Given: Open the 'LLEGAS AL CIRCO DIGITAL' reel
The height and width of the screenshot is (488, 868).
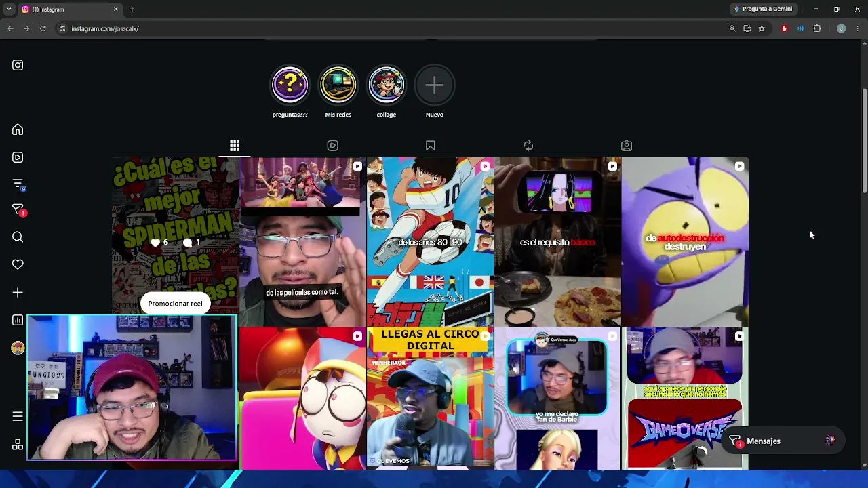Looking at the screenshot, I should [x=430, y=399].
